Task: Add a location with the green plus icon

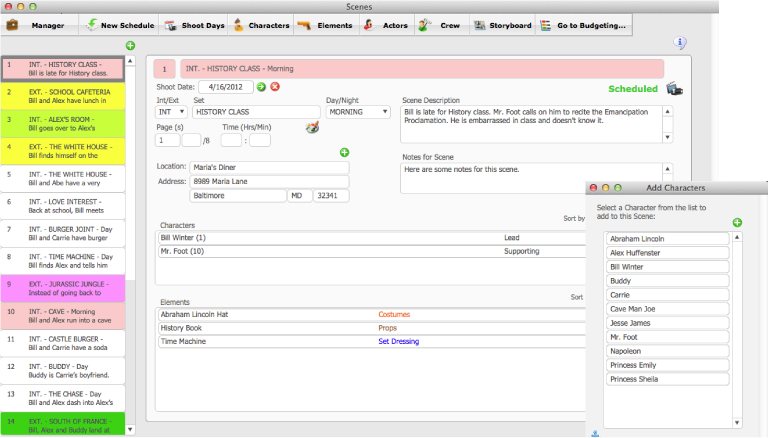Action: 344,152
